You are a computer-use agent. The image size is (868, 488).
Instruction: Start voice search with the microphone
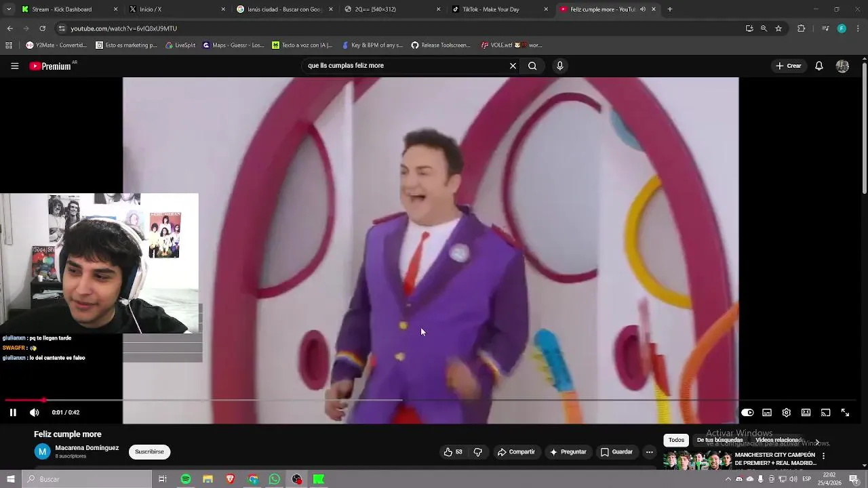point(559,66)
